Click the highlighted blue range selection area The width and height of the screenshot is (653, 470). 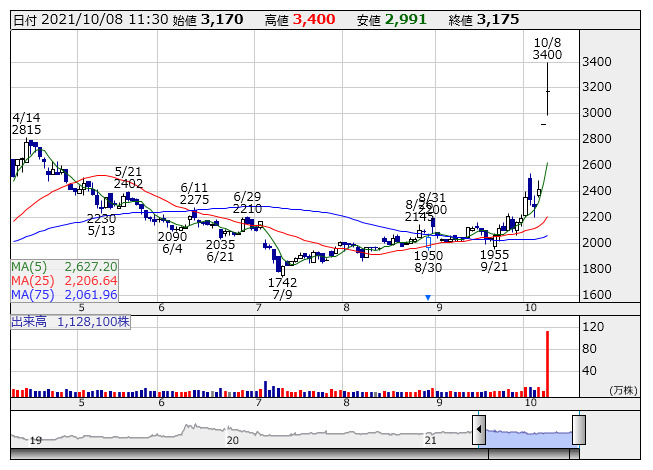point(529,438)
